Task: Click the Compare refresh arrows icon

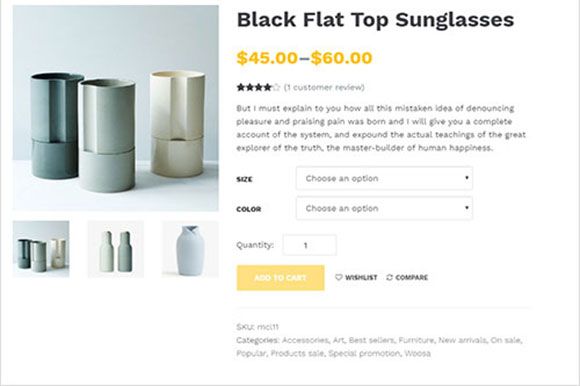Action: [389, 277]
